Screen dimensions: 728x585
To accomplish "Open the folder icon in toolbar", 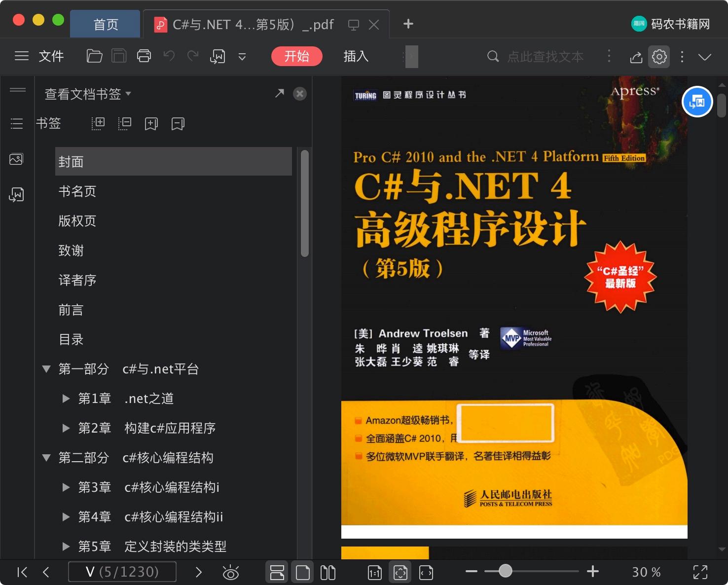I will (x=94, y=56).
